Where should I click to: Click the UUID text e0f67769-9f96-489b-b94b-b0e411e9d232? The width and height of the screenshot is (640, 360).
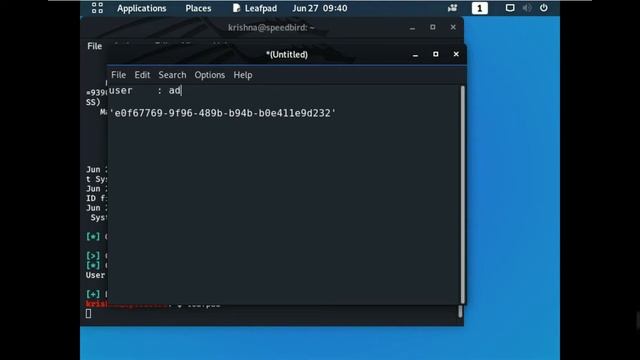(x=223, y=113)
